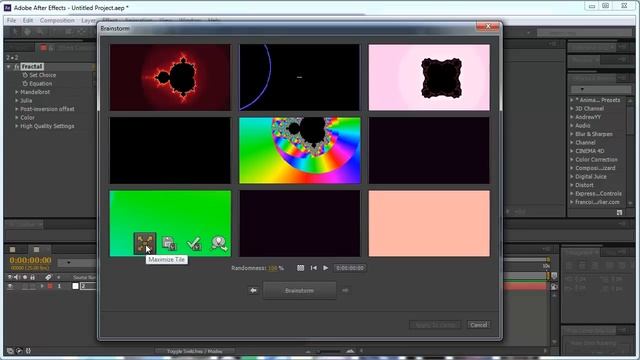The height and width of the screenshot is (360, 640).
Task: Click the label tag column icon in timeline
Action: 48,278
